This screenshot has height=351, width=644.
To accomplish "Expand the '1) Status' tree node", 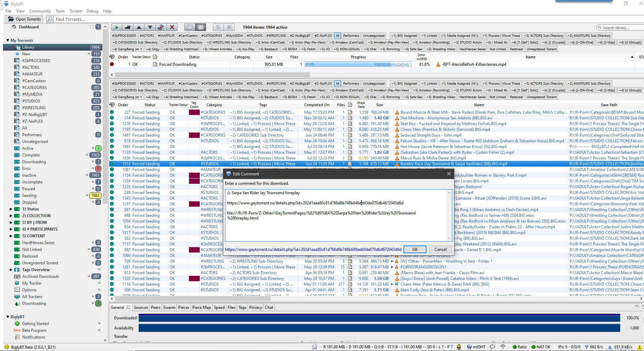I will pyautogui.click(x=11, y=209).
